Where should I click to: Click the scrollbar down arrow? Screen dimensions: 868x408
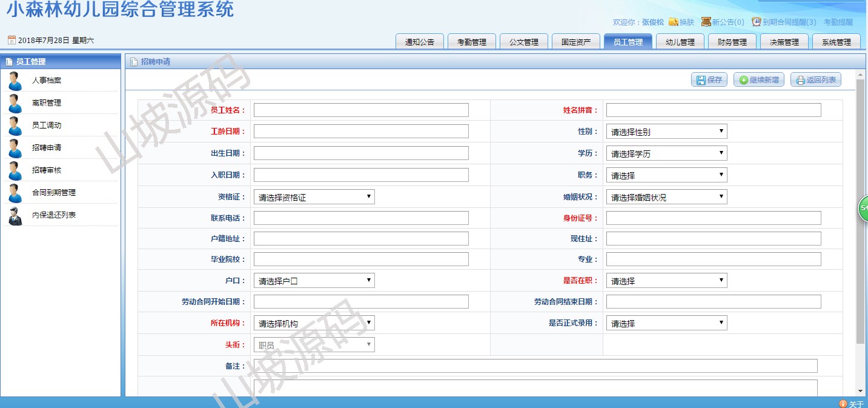point(860,392)
